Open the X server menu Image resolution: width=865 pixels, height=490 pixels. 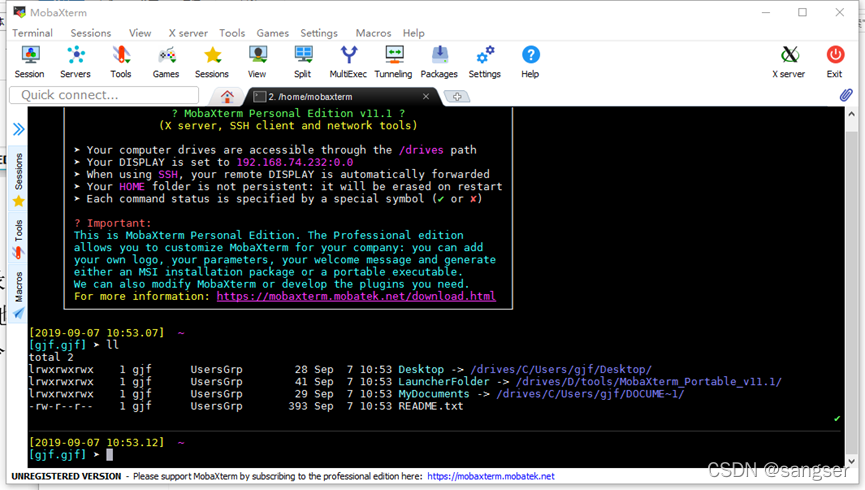(x=188, y=33)
